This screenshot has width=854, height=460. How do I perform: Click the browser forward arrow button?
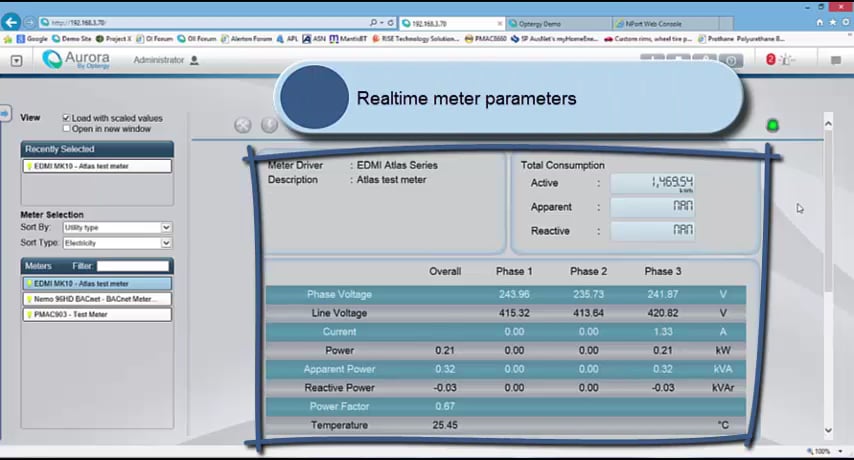pos(29,23)
